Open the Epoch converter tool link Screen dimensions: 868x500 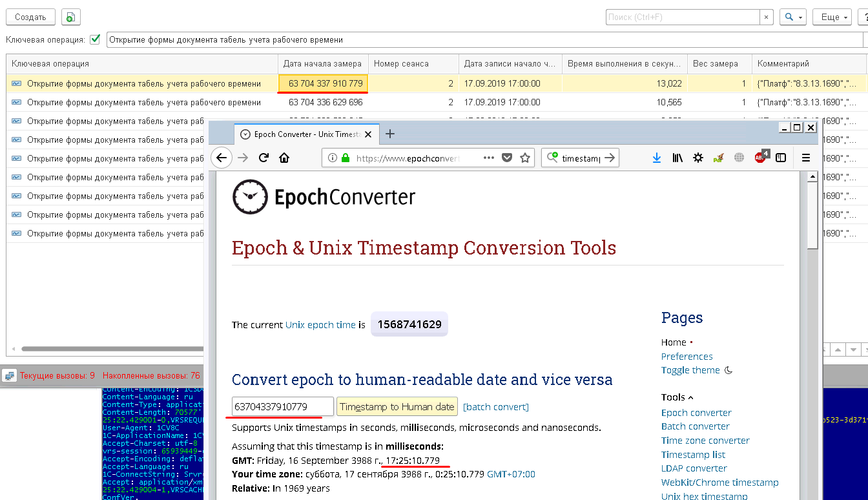point(696,413)
